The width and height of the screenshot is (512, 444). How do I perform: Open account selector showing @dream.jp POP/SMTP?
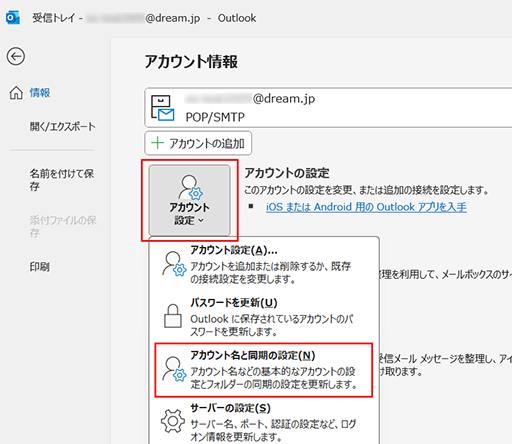[328, 108]
